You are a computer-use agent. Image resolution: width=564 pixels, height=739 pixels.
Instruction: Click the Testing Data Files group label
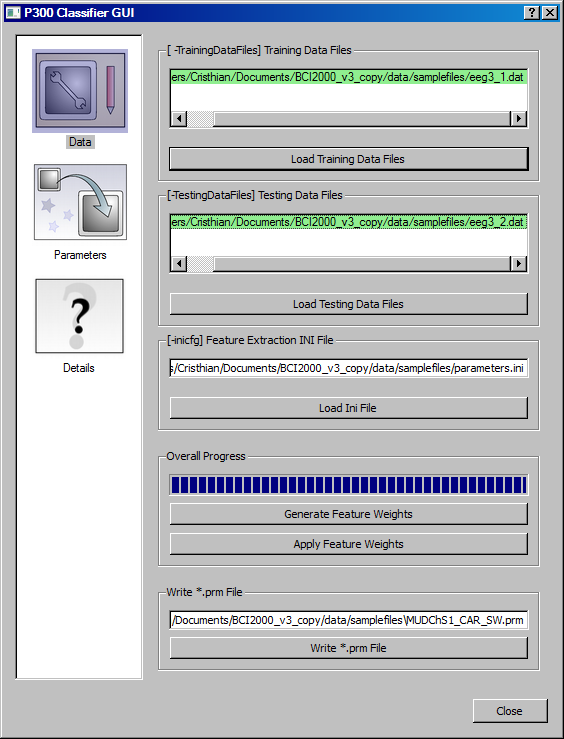click(x=255, y=195)
